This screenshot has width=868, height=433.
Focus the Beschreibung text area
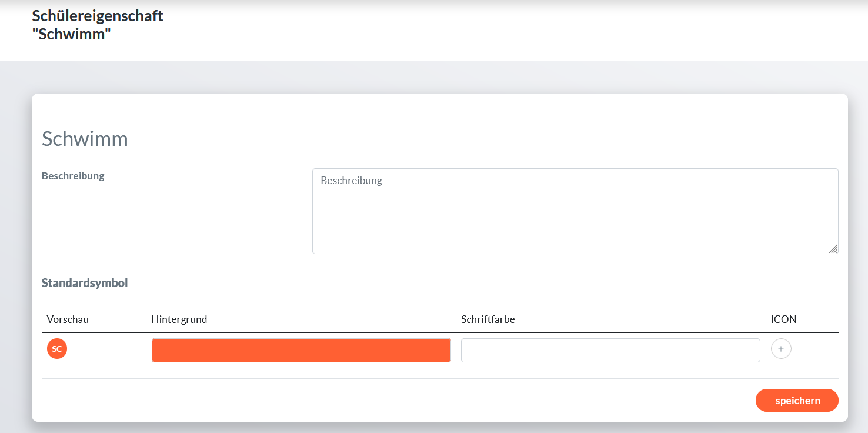tap(575, 211)
